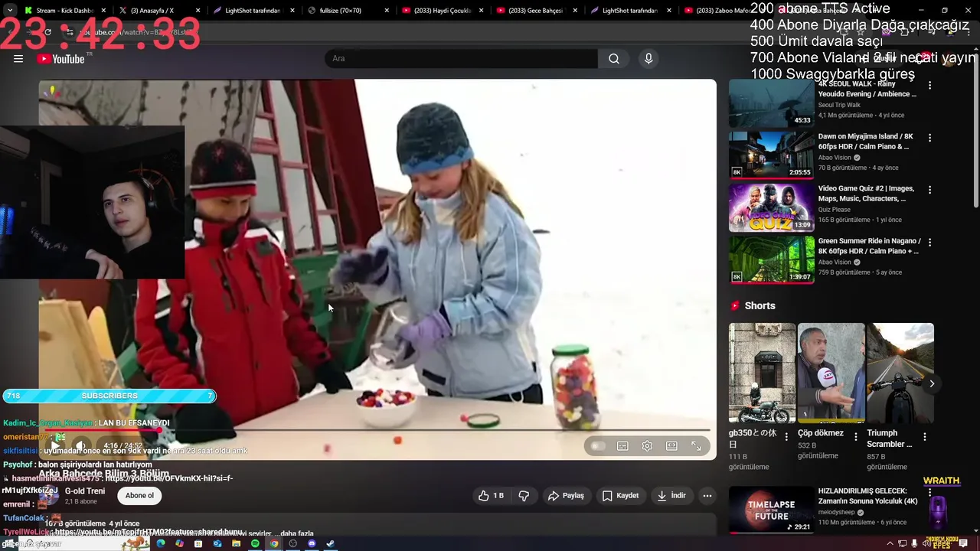Close the fullsize (70×70) tab
The image size is (980, 551).
387,11
